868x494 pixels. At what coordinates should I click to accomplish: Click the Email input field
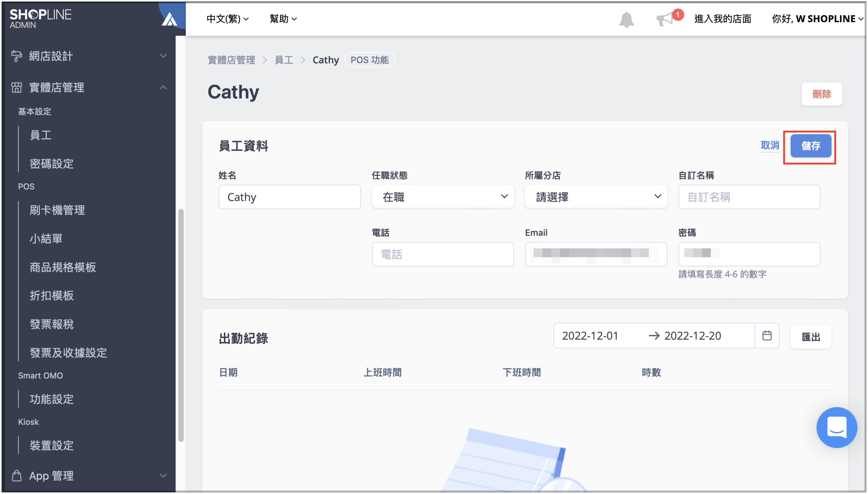pos(596,254)
